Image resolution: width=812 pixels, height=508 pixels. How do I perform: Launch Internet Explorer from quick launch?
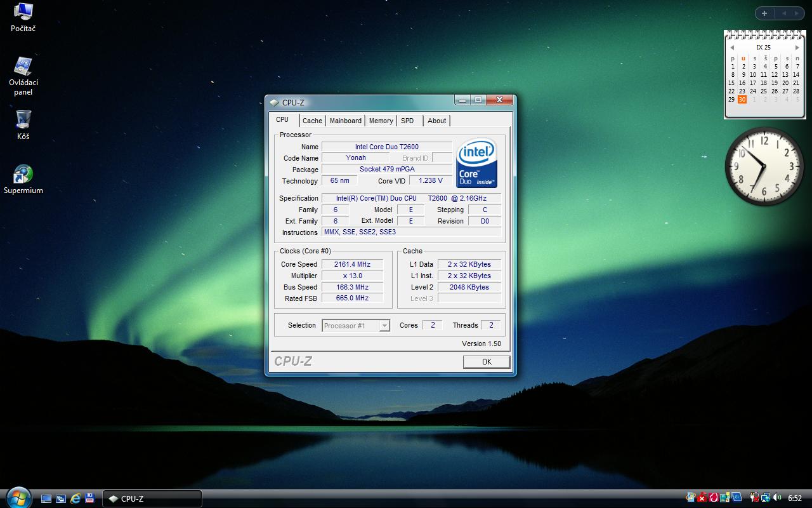[x=75, y=498]
